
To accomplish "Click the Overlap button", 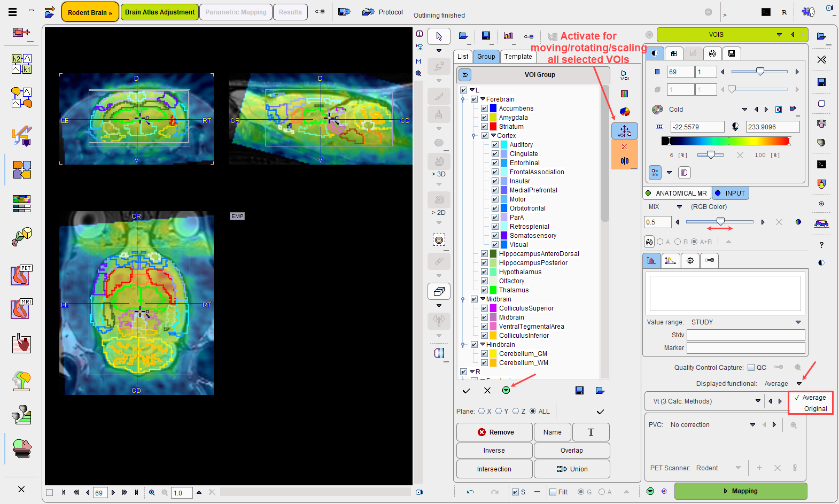I will click(572, 451).
